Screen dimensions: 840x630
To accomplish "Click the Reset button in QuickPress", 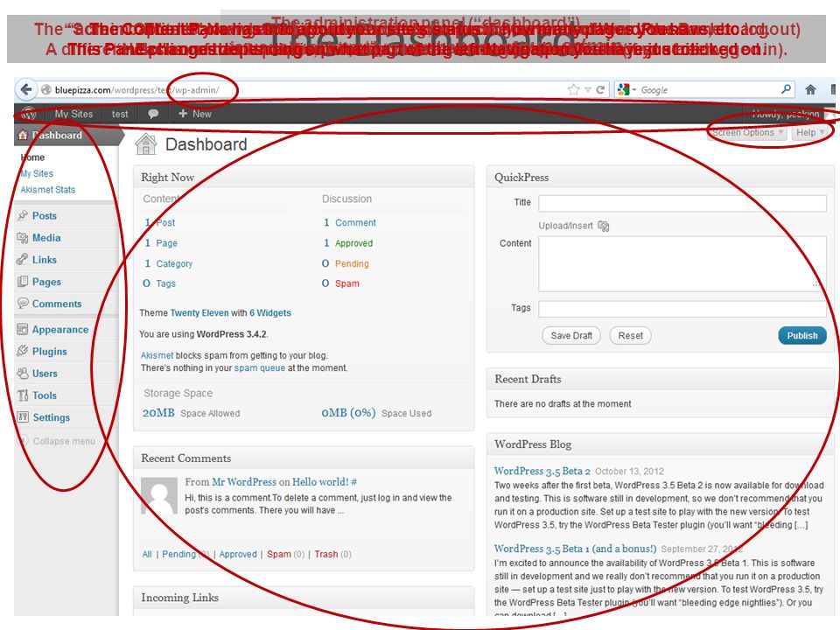I will (631, 335).
